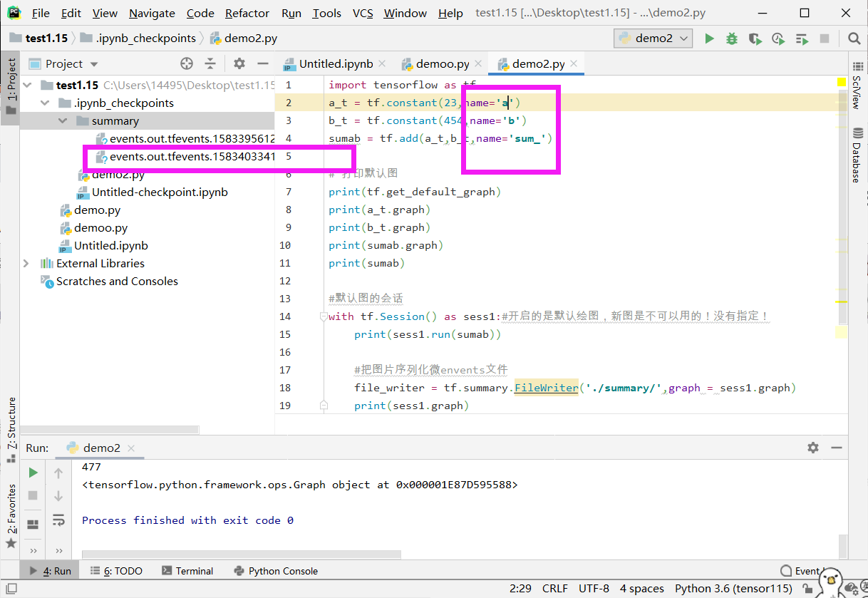Collapse all in the Project panel
The width and height of the screenshot is (868, 598).
pos(210,63)
